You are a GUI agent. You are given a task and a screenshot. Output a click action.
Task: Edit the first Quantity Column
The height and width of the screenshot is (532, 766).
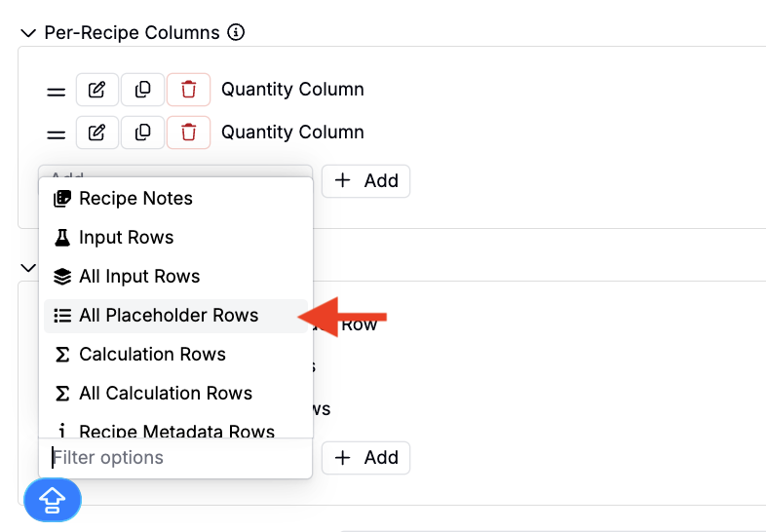click(x=96, y=90)
